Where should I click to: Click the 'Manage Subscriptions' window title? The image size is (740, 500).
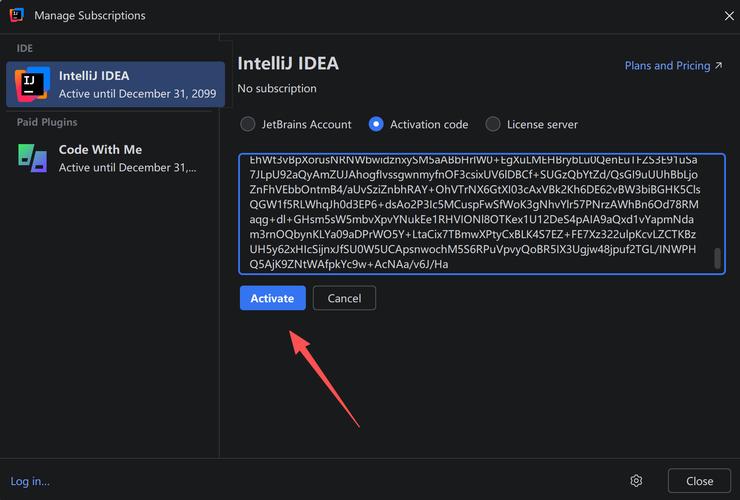click(90, 15)
